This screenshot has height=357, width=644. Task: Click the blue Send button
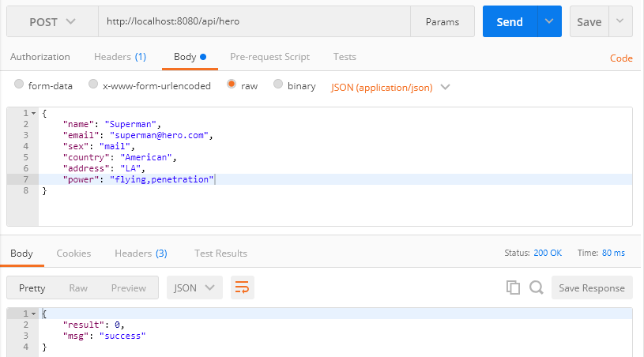[x=510, y=21]
